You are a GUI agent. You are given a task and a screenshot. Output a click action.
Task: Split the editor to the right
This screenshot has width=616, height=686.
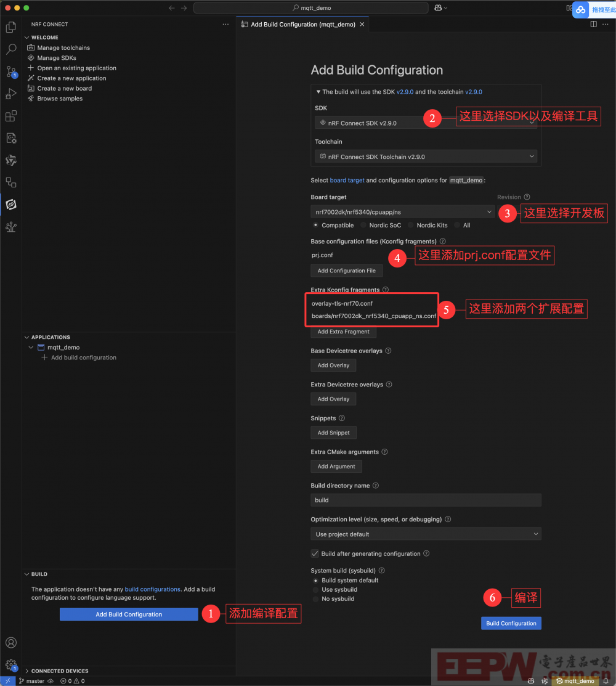tap(593, 24)
